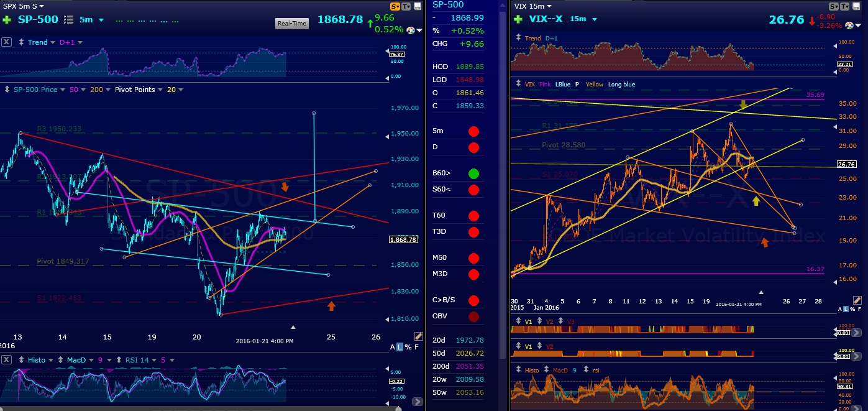Click the HOD value 1889.85
The width and height of the screenshot is (868, 411).
click(470, 67)
